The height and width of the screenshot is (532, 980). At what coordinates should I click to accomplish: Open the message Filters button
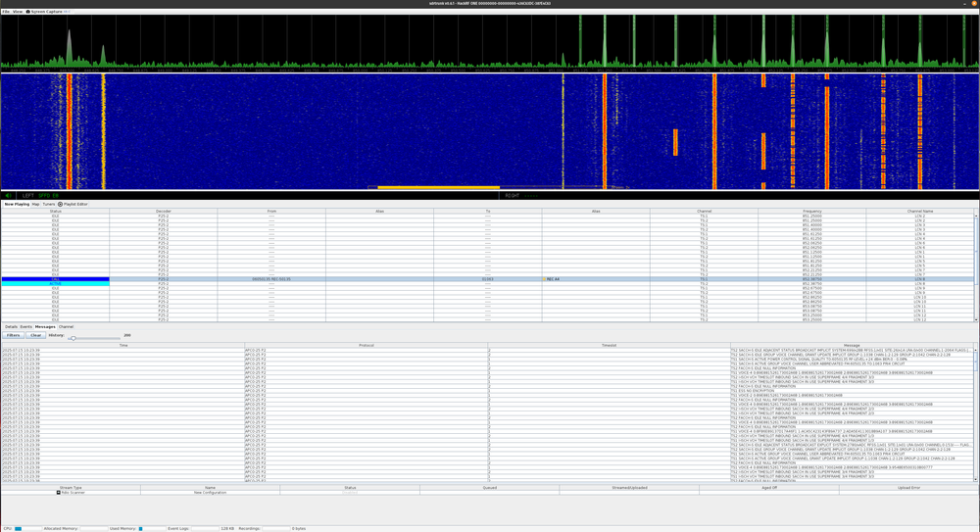pyautogui.click(x=13, y=335)
